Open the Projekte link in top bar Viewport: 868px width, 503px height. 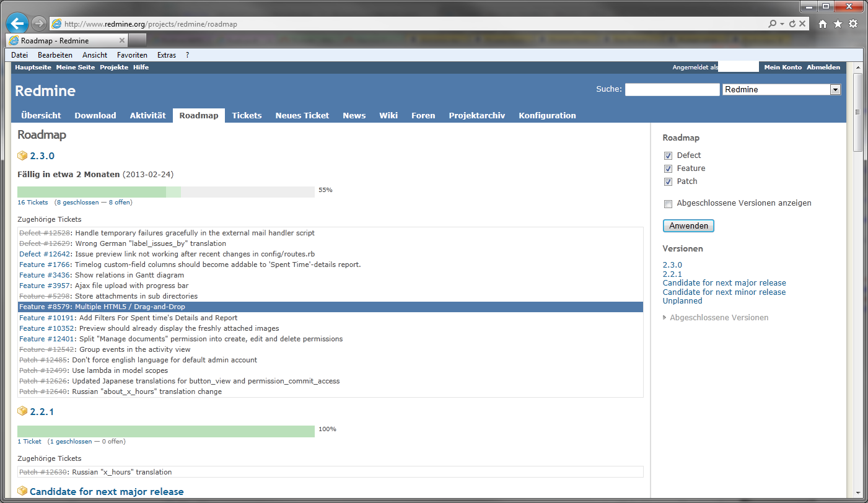pyautogui.click(x=114, y=67)
